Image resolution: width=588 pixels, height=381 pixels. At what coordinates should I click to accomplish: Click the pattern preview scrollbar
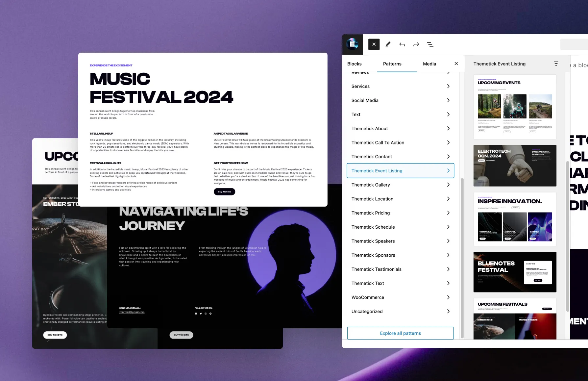pyautogui.click(x=568, y=236)
